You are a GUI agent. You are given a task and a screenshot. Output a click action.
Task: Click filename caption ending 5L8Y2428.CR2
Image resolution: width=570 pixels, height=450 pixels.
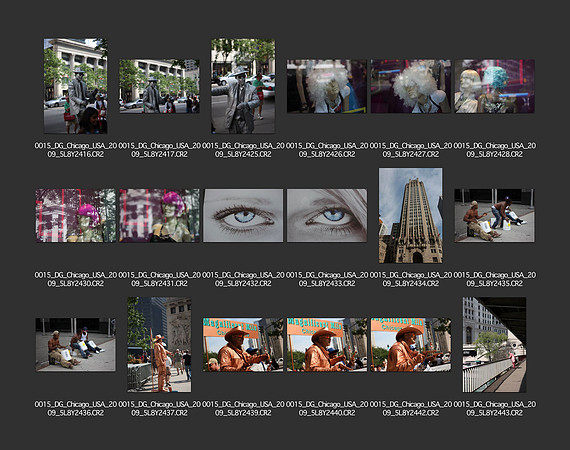pos(494,150)
